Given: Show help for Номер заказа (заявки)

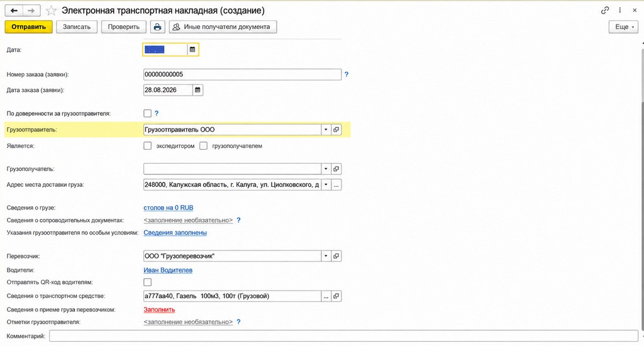Looking at the screenshot, I should (347, 74).
